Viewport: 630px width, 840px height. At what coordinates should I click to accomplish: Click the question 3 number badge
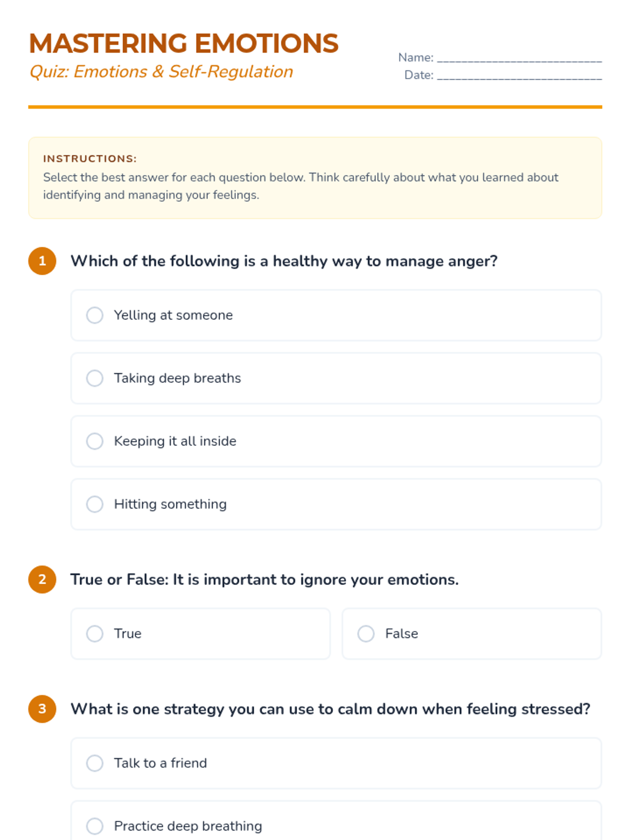(x=43, y=709)
